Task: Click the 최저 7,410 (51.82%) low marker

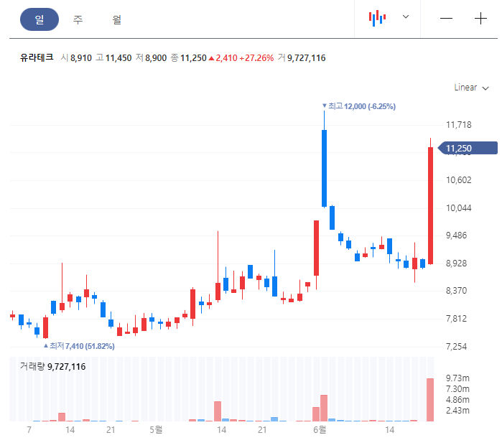Action: pyautogui.click(x=79, y=346)
